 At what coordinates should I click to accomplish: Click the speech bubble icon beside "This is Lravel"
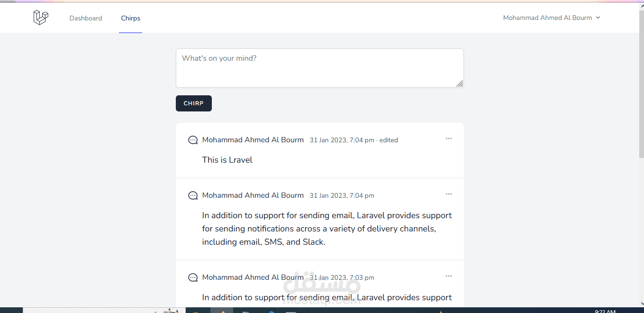pyautogui.click(x=193, y=140)
